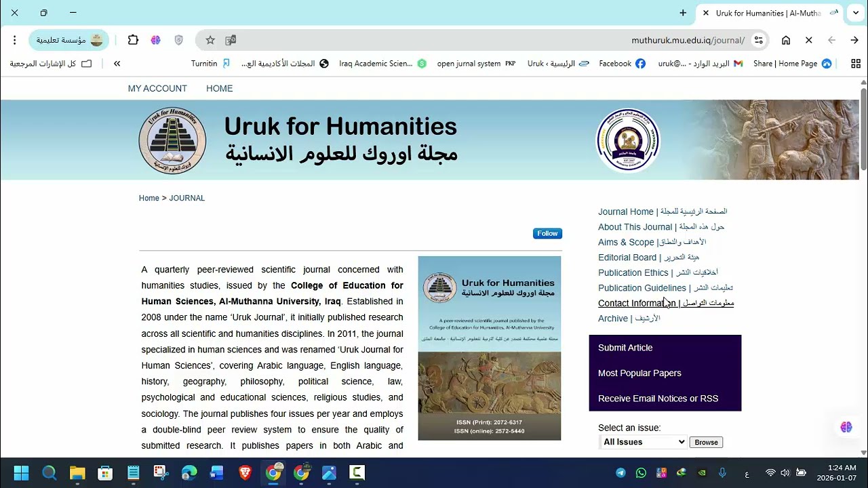Viewport: 868px width, 488px height.
Task: Open Submit Article in the sidebar
Action: 625,348
